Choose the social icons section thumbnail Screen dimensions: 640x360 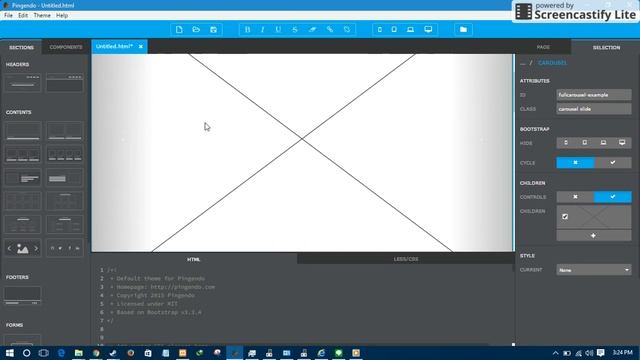(64, 248)
